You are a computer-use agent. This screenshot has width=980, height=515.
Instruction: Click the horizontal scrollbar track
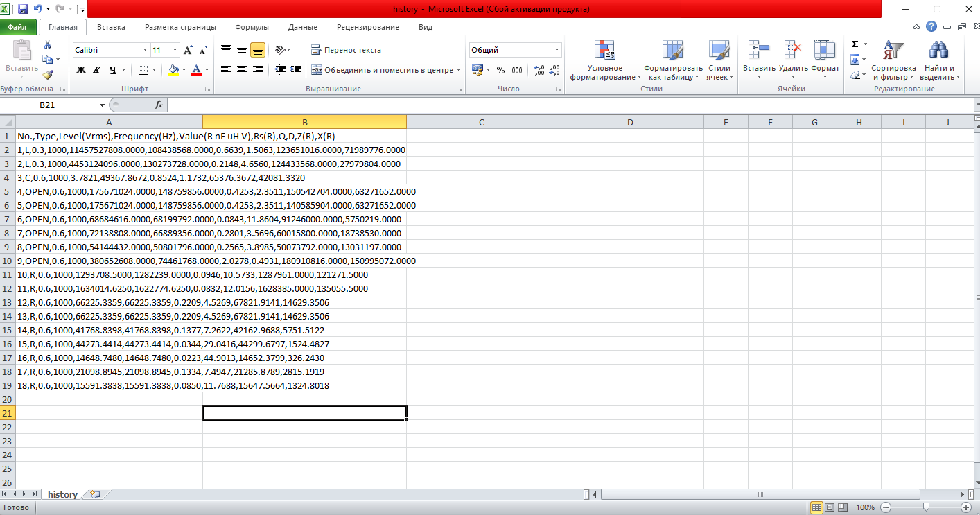pyautogui.click(x=760, y=494)
